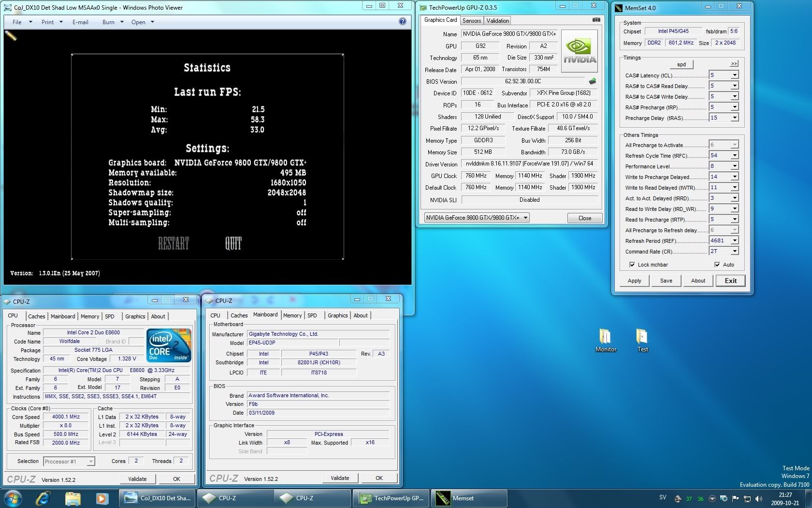The image size is (812, 508).
Task: Click the network tray icon
Action: [x=747, y=498]
